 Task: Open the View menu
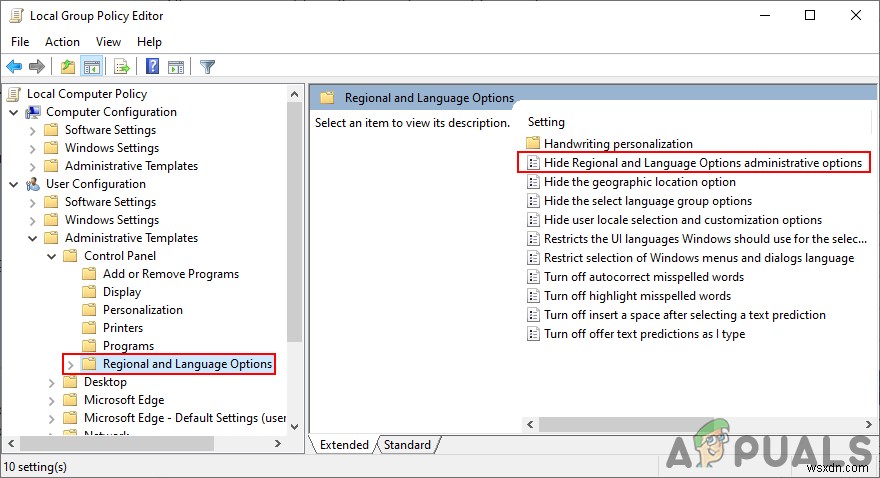coord(108,42)
